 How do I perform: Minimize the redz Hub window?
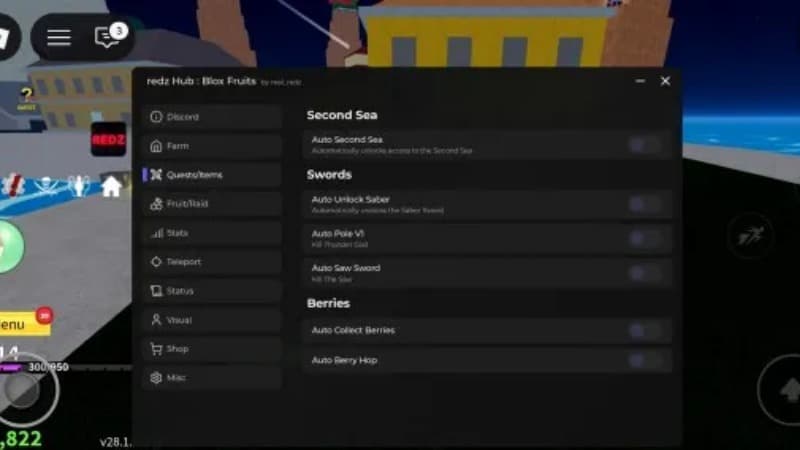coord(640,81)
